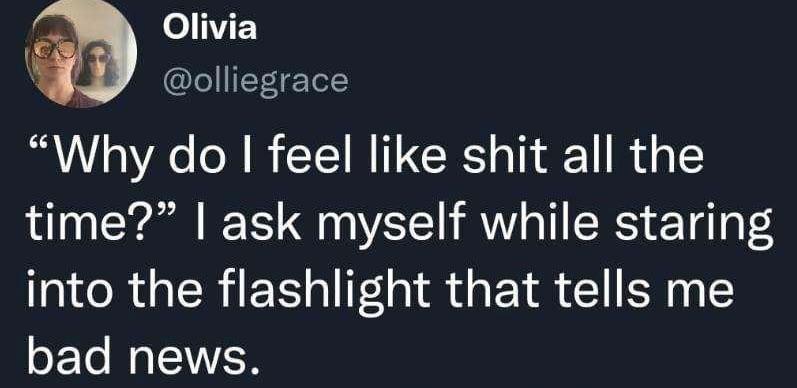Open the @olliegrace handle link

(256, 81)
